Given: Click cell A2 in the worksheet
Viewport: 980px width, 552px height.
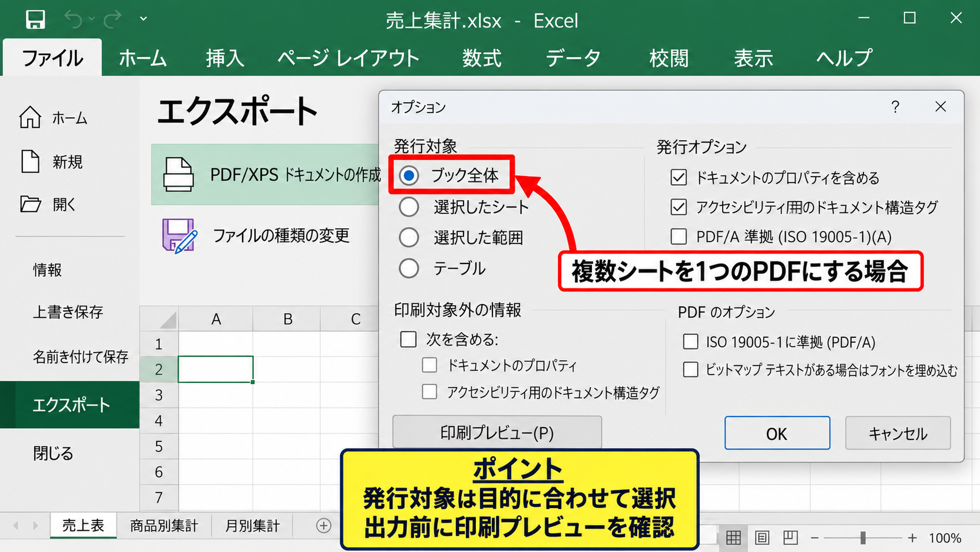Looking at the screenshot, I should pos(216,369).
